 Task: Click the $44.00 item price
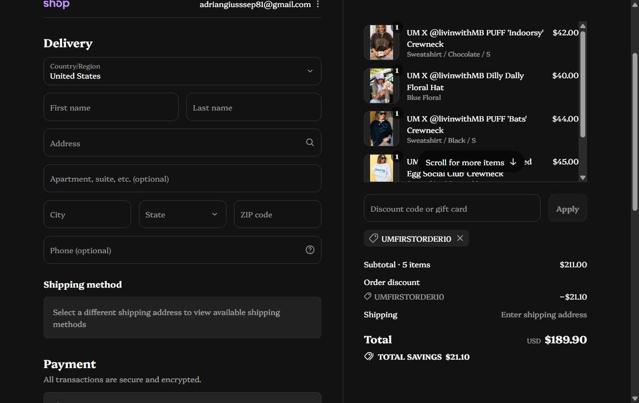565,119
